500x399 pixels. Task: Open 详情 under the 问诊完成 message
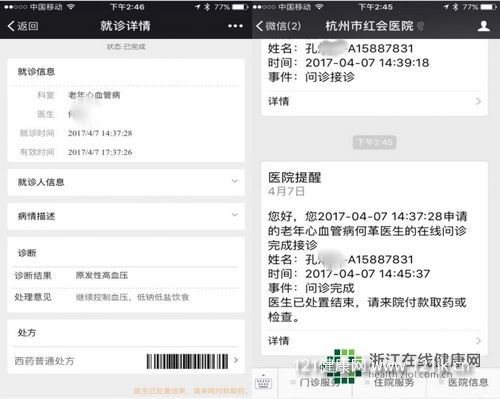374,341
